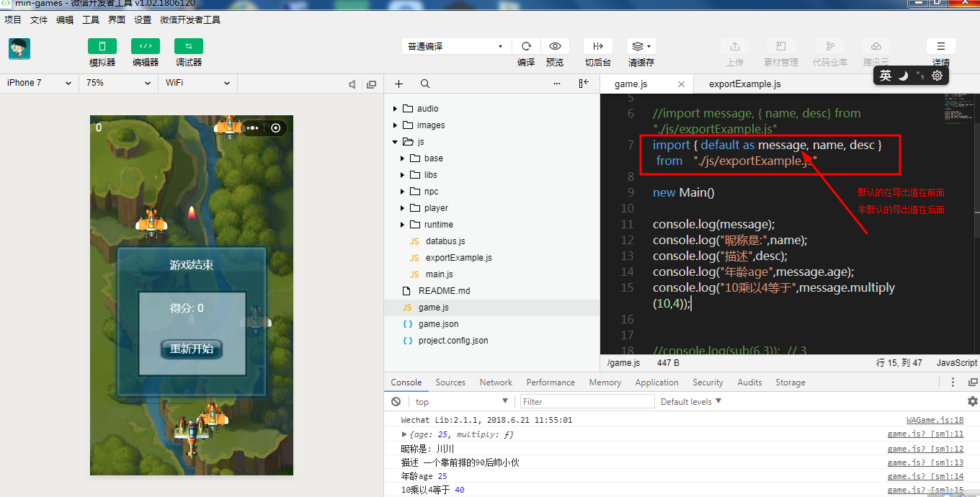Collapse the file tree panel icon
The width and height of the screenshot is (980, 497).
584,84
